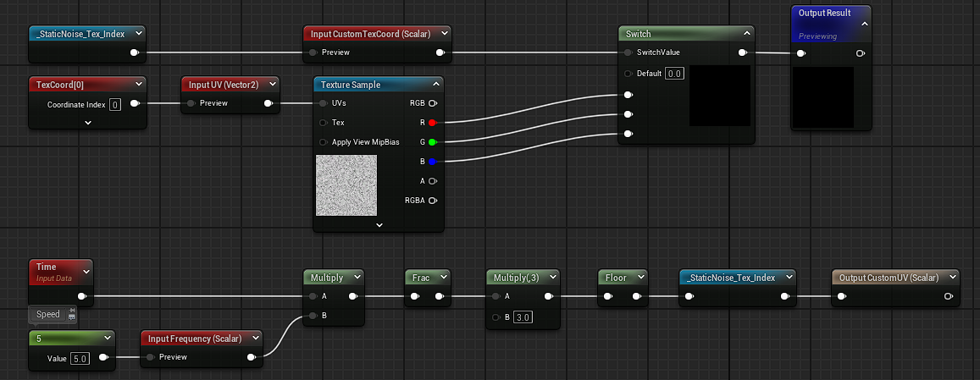This screenshot has height=380, width=980.
Task: Click the UVs input pin on Texture Sample
Action: click(323, 103)
